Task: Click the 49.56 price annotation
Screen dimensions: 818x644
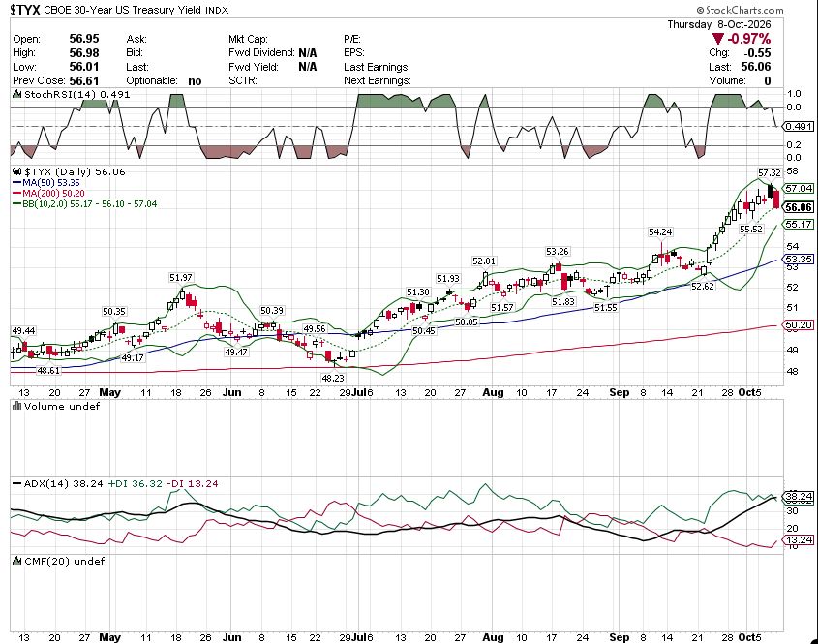Action: click(x=315, y=329)
